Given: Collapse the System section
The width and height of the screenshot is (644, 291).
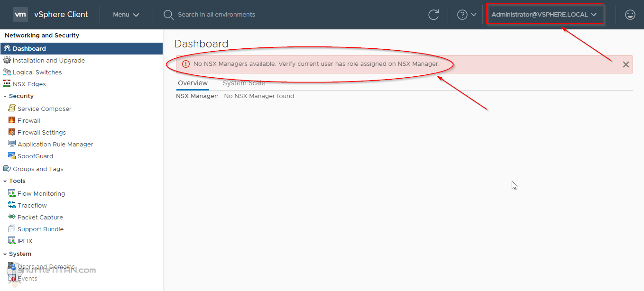Looking at the screenshot, I should click(5, 254).
